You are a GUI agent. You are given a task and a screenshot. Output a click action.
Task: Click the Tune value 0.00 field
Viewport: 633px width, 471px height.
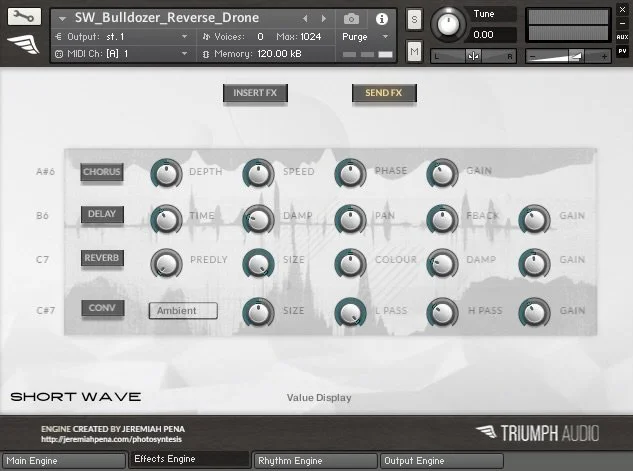coord(491,35)
